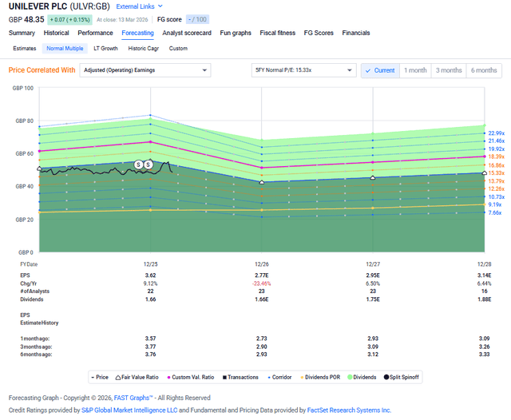Select the Estimates sub-tab
Viewport: 511px width, 420px height.
point(25,48)
